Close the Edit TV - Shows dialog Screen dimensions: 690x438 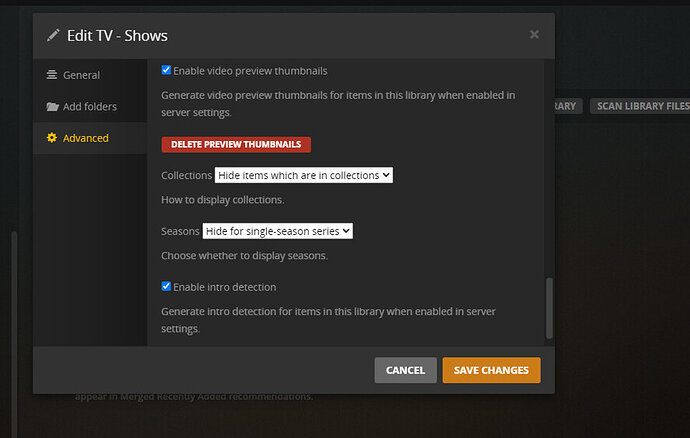[534, 34]
